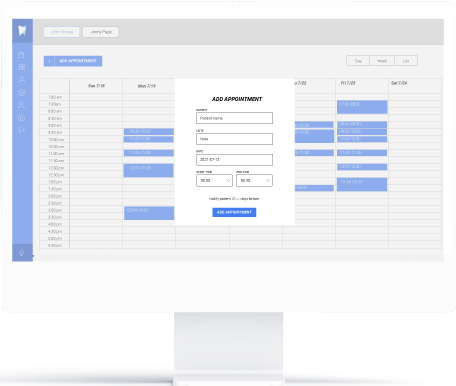Screen dimensions: 456x386
Task: Focus the Patient name input field
Action: point(234,118)
